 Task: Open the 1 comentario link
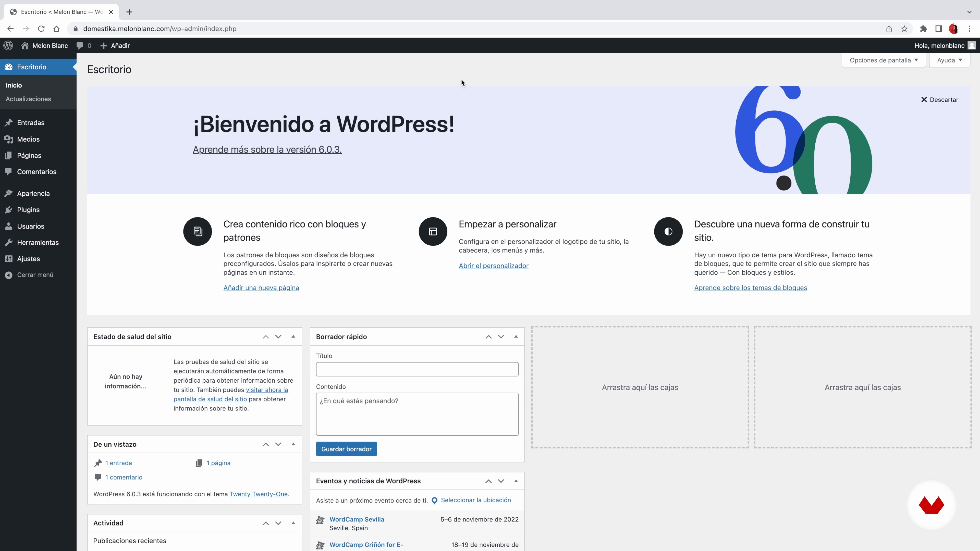coord(124,477)
